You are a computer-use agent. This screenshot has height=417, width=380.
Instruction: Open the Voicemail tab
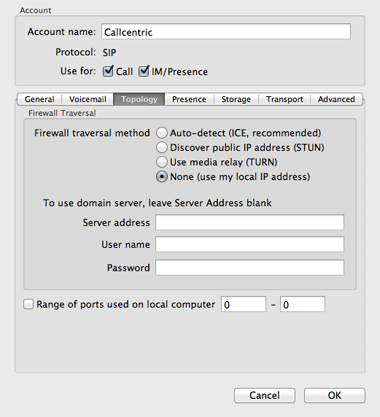[x=88, y=99]
